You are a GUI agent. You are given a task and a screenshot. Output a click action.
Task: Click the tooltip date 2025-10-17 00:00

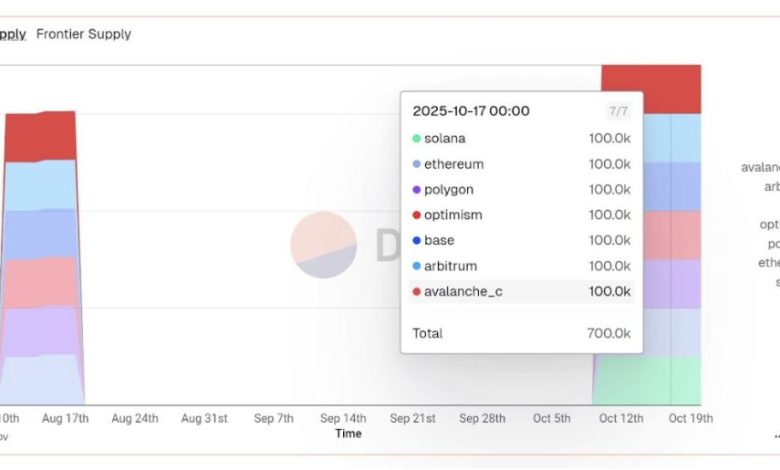(471, 111)
